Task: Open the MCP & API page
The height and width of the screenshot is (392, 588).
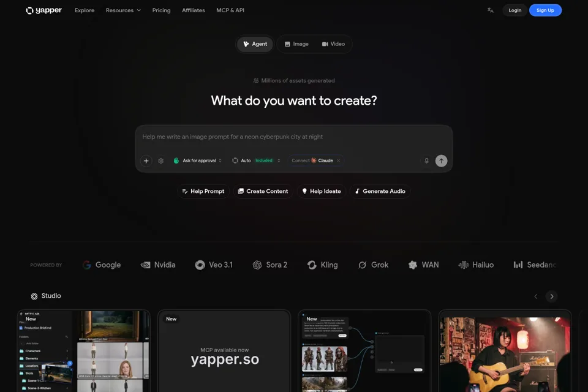Action: point(230,10)
